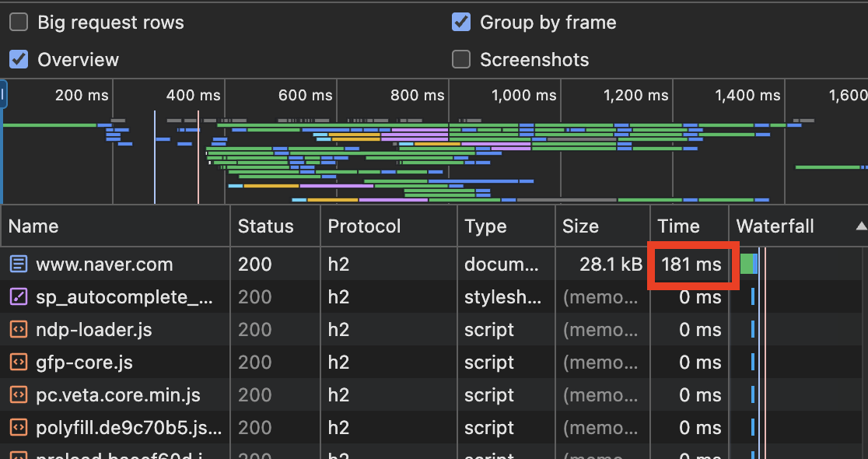The image size is (868, 459).
Task: Click the script icon for polyfill.de9c70b5.js
Action: (x=18, y=427)
